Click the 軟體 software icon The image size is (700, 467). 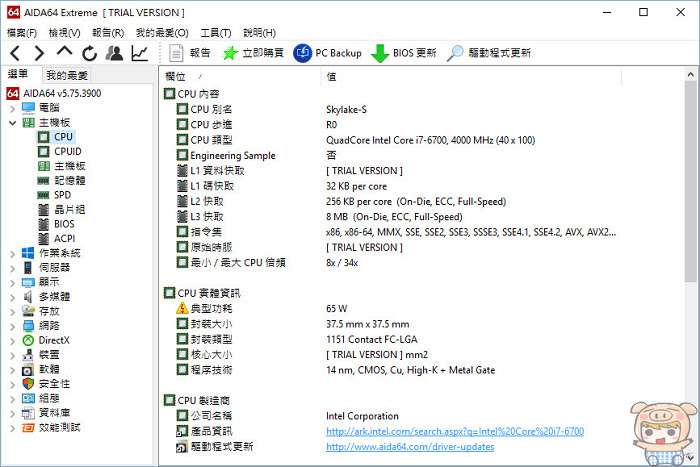pyautogui.click(x=28, y=370)
